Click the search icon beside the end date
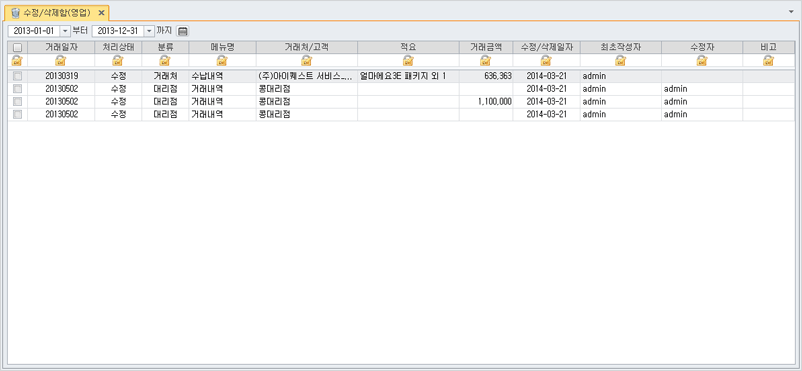The width and height of the screenshot is (802, 371). [183, 31]
